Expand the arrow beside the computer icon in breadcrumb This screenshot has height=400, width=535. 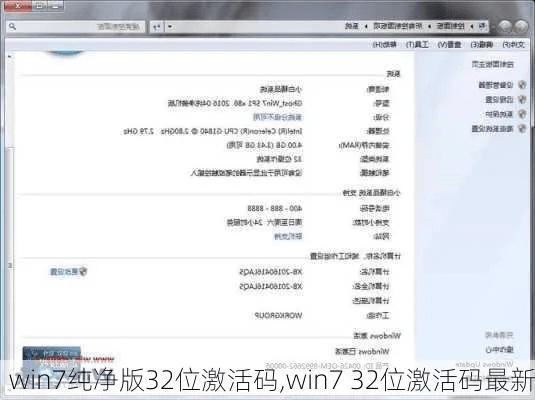coord(472,26)
